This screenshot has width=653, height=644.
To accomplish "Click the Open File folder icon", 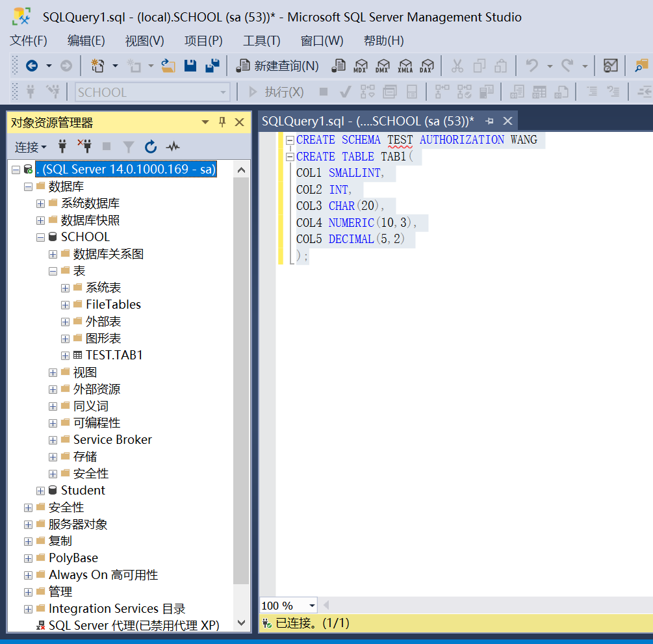I will point(168,66).
